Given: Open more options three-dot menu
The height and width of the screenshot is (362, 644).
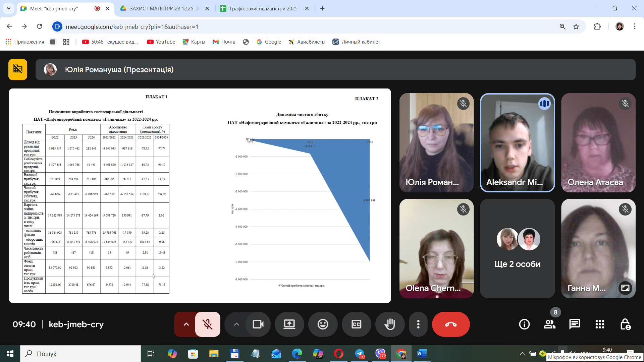Looking at the screenshot, I should (x=418, y=324).
